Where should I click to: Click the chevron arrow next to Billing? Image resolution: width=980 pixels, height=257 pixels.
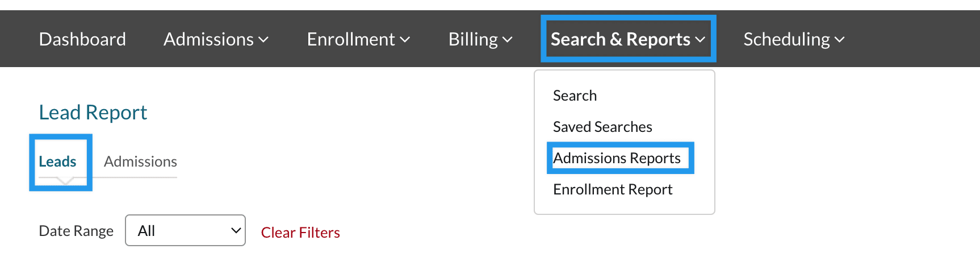(508, 40)
